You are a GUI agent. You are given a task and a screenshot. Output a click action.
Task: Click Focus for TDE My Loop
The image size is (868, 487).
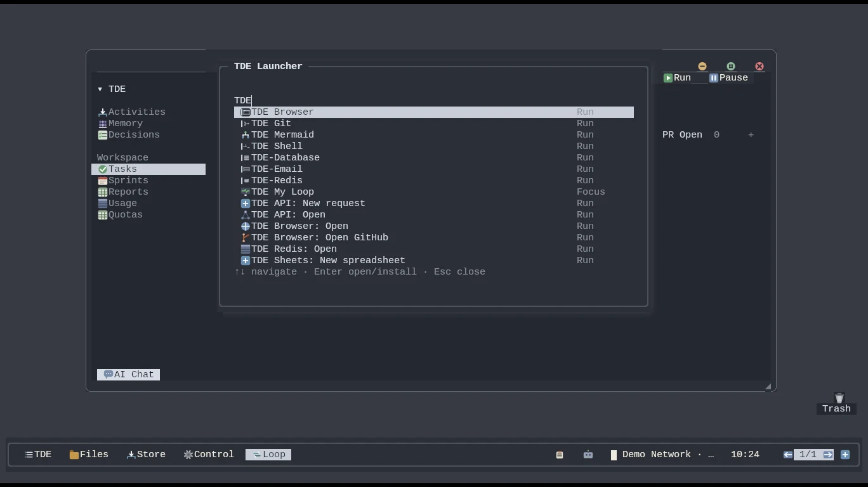pos(591,192)
